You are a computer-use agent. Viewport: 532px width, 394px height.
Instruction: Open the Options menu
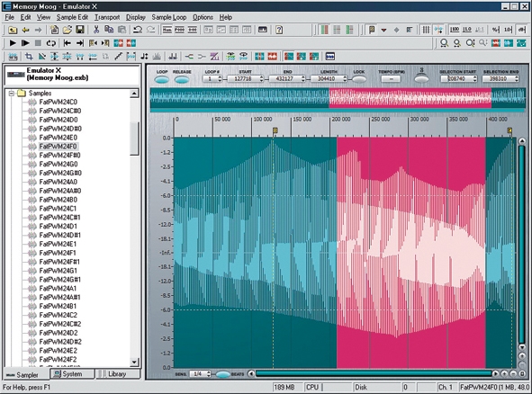coord(203,17)
